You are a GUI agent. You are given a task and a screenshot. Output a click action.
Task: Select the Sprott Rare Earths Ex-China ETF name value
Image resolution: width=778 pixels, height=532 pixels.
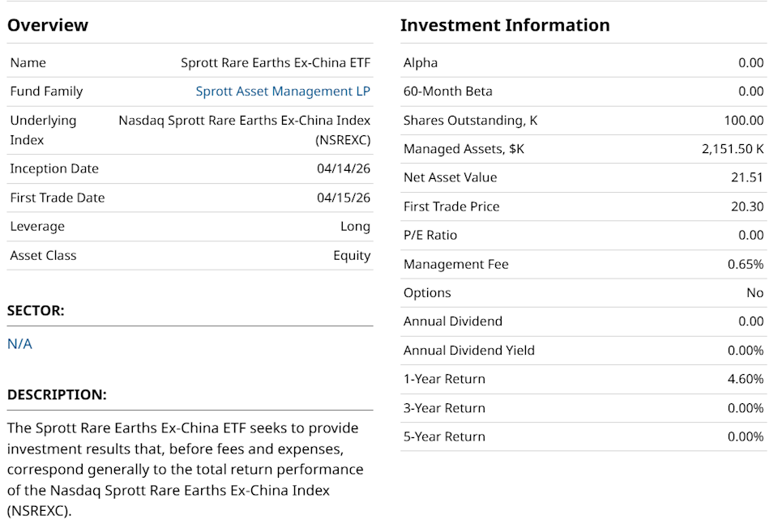point(276,63)
